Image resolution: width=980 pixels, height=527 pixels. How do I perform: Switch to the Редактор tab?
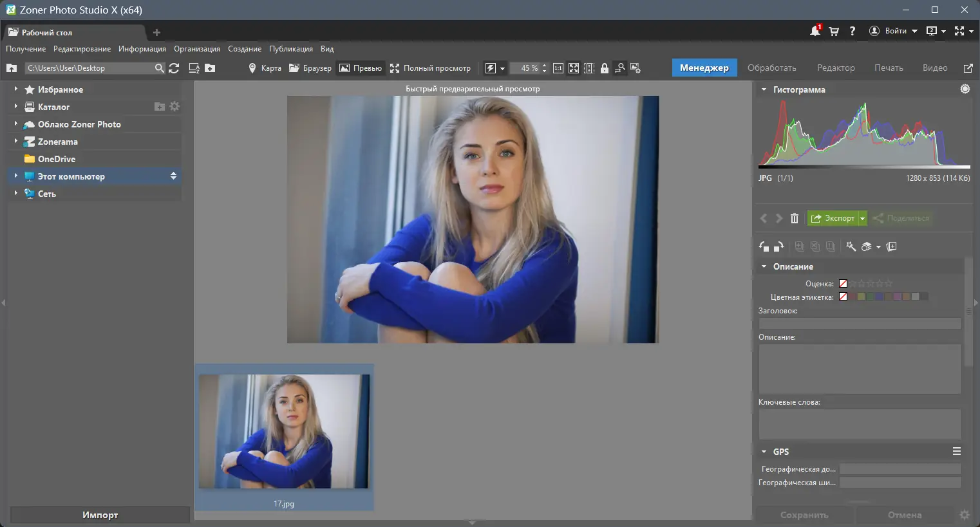pyautogui.click(x=835, y=68)
